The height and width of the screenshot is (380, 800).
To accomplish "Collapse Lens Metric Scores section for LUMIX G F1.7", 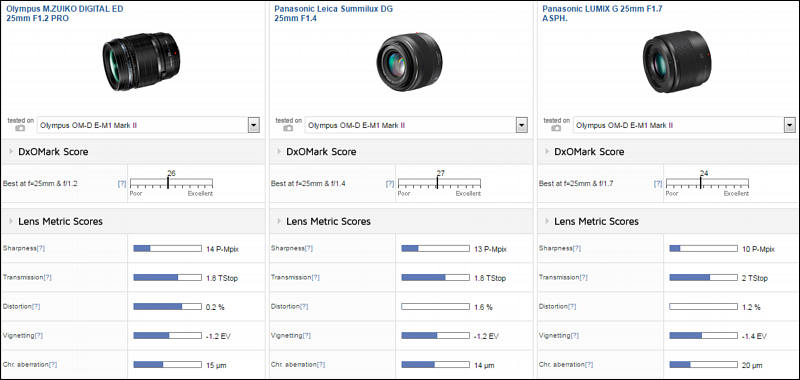I will (x=547, y=221).
